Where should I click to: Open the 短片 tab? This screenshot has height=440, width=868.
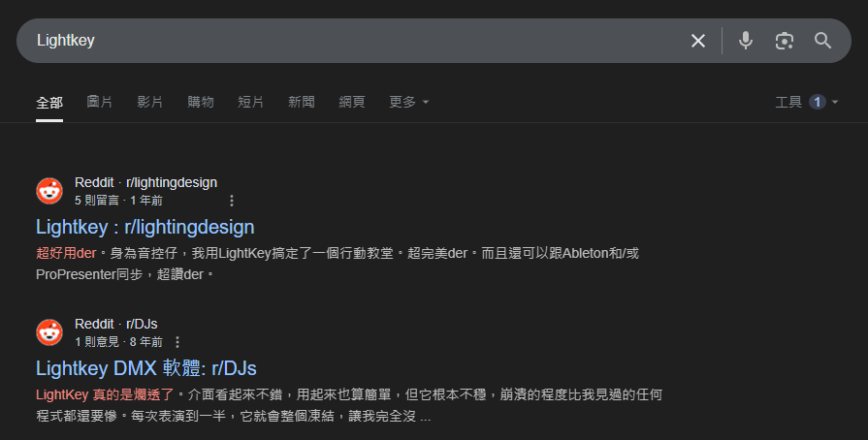coord(251,102)
